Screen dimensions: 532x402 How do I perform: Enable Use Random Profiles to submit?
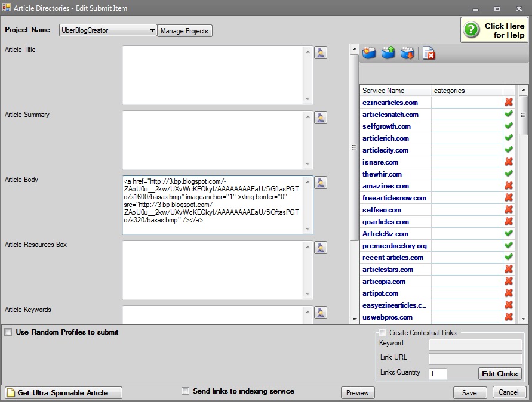(8, 332)
